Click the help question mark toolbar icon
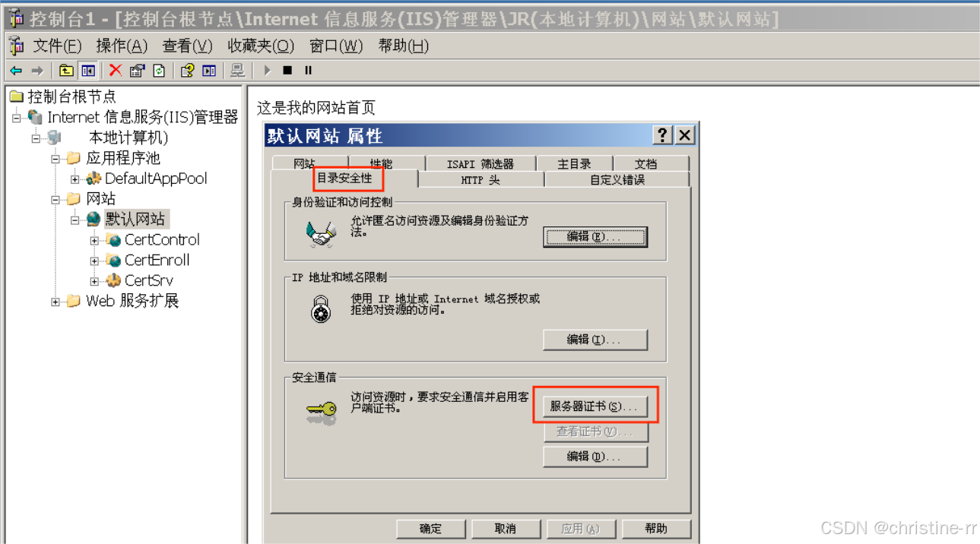This screenshot has width=980, height=544. pos(187,71)
